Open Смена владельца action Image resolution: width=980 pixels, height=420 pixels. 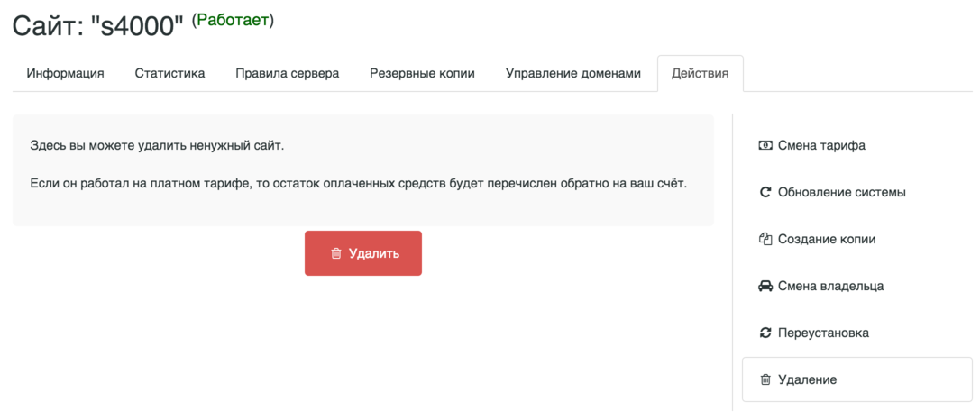pos(856,287)
